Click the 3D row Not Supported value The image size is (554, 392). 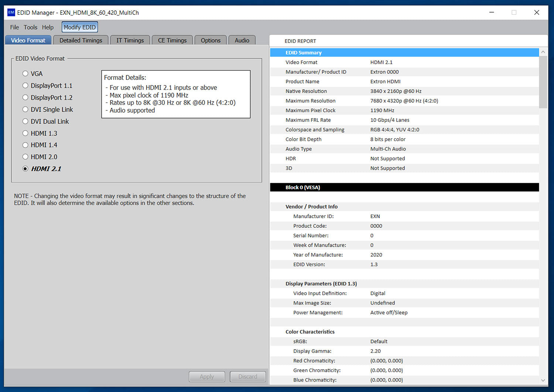point(387,168)
